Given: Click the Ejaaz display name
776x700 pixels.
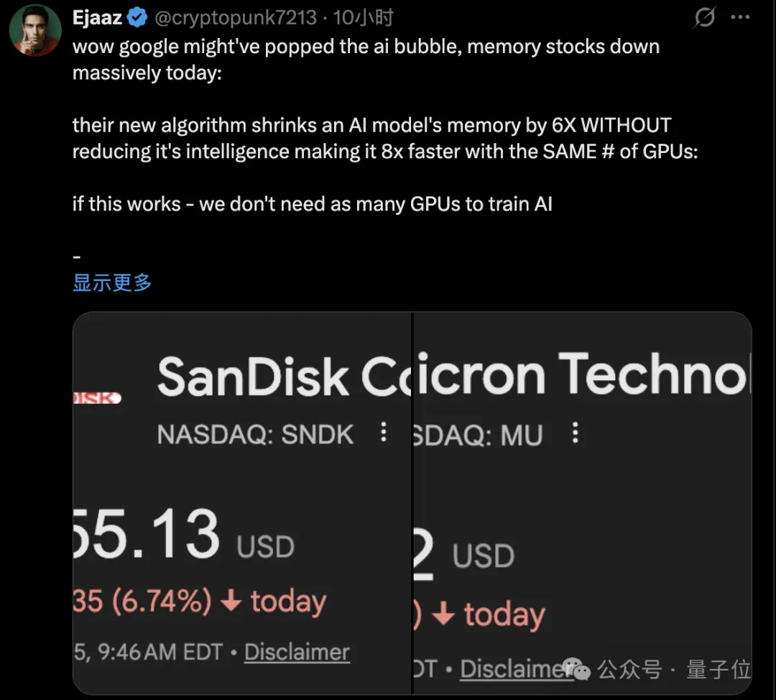Looking at the screenshot, I should point(97,17).
